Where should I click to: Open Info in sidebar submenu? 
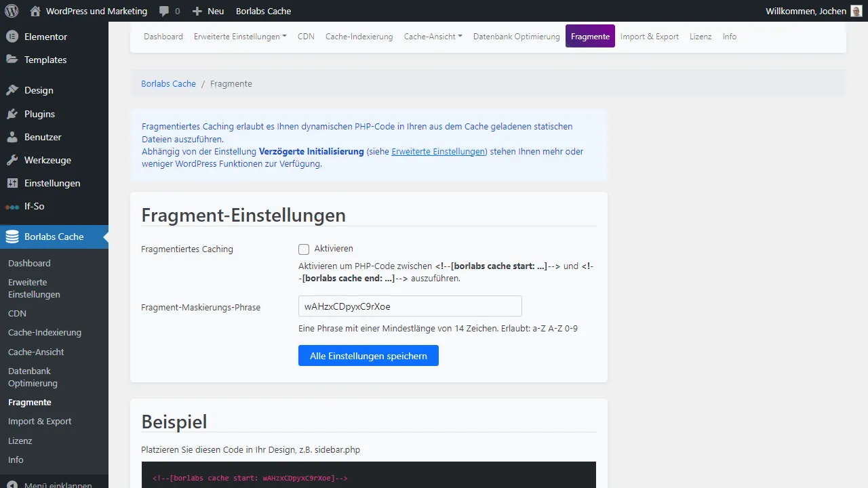[x=16, y=460]
